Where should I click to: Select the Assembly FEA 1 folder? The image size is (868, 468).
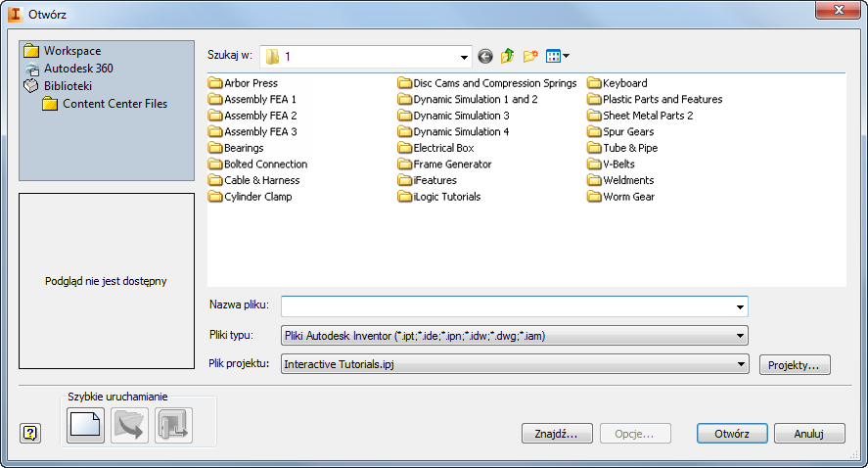pyautogui.click(x=252, y=99)
